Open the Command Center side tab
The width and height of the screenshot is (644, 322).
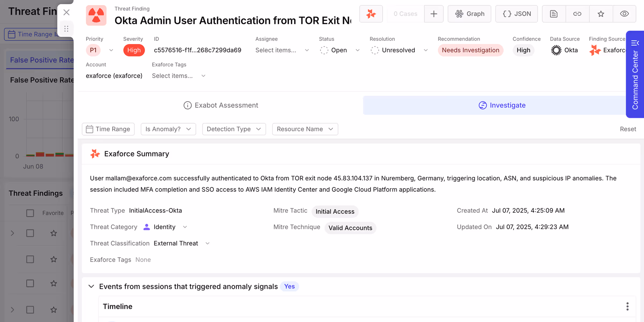pyautogui.click(x=635, y=74)
